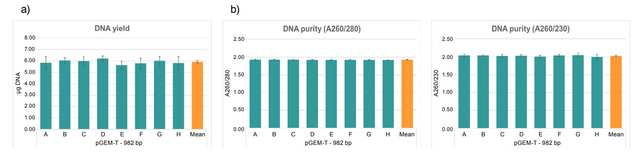Click the vertical "A260/230" axis label
This screenshot has height=158, width=644.
click(x=436, y=83)
